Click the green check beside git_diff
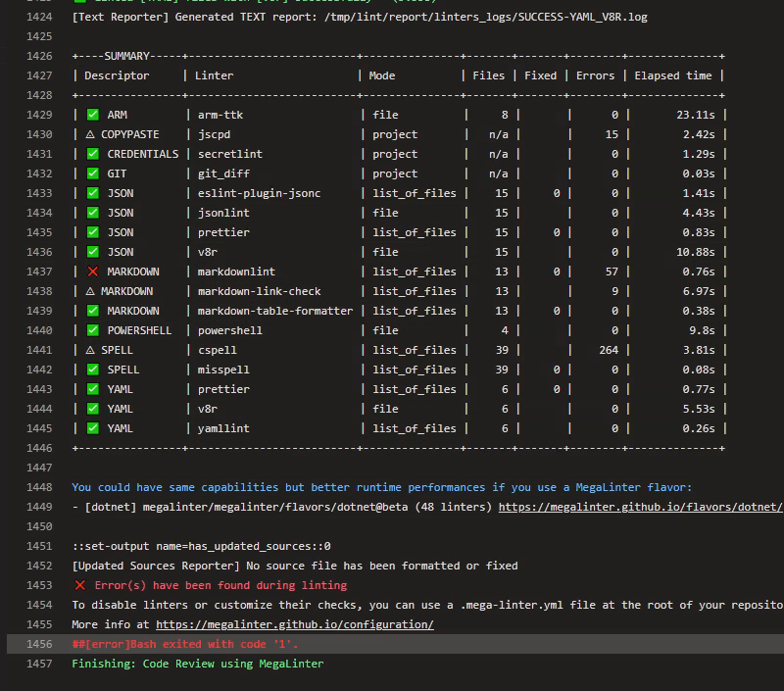 (x=92, y=173)
